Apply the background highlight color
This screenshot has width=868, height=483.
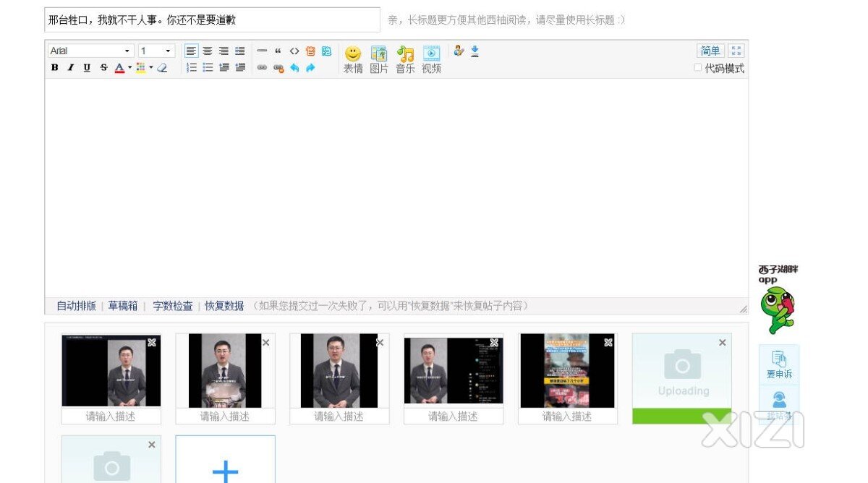click(141, 68)
